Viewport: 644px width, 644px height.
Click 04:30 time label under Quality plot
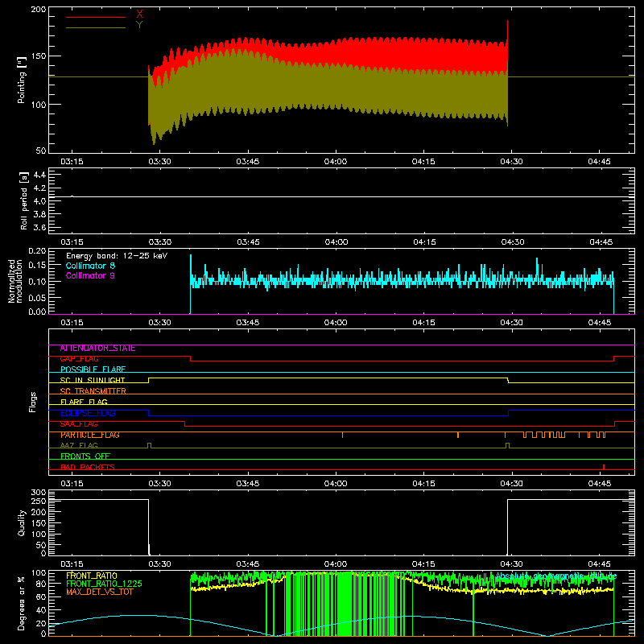tap(512, 564)
